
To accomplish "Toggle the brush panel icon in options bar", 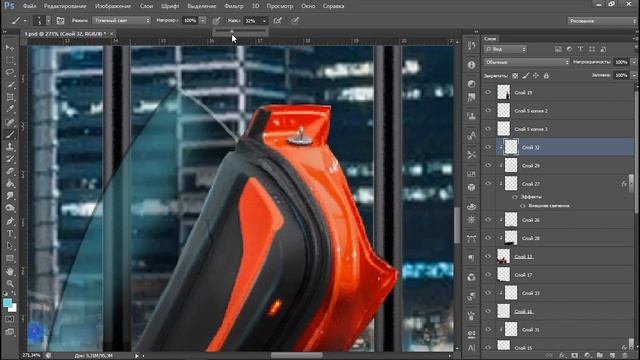I will [60, 20].
